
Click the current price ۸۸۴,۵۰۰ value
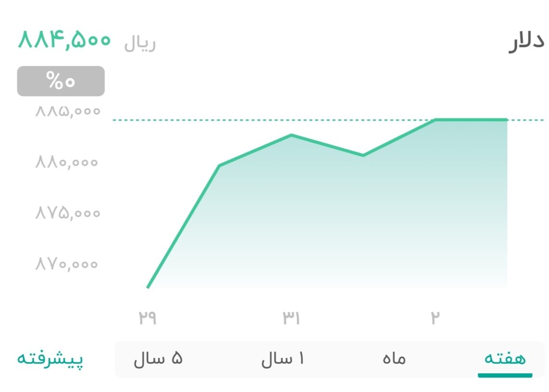pyautogui.click(x=64, y=41)
